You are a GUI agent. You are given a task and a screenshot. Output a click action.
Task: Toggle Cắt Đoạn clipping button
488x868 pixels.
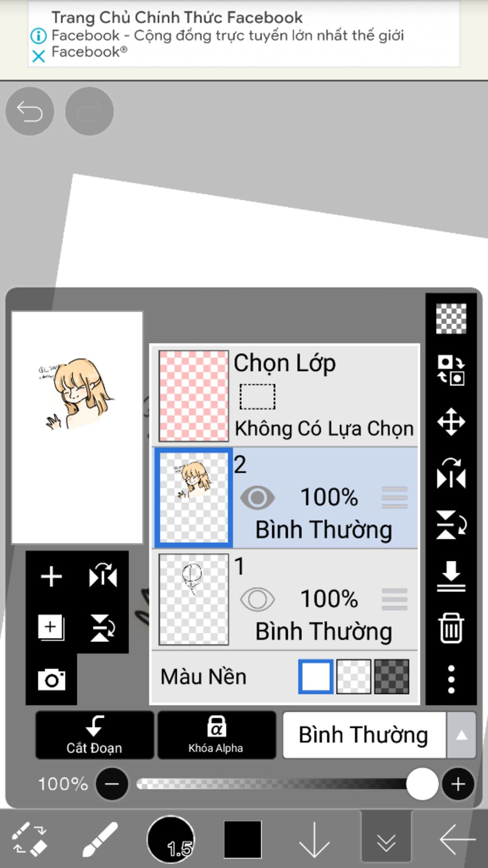coord(94,735)
